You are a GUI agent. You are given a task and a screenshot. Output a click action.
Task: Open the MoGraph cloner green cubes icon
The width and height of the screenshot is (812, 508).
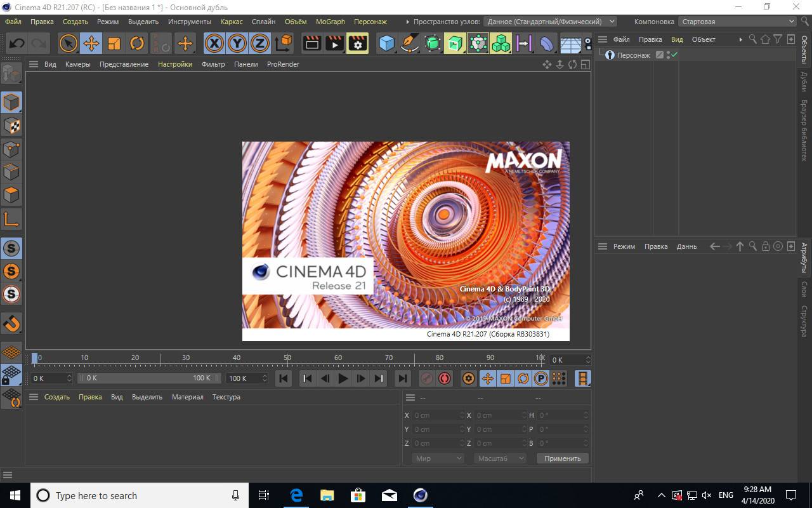501,43
